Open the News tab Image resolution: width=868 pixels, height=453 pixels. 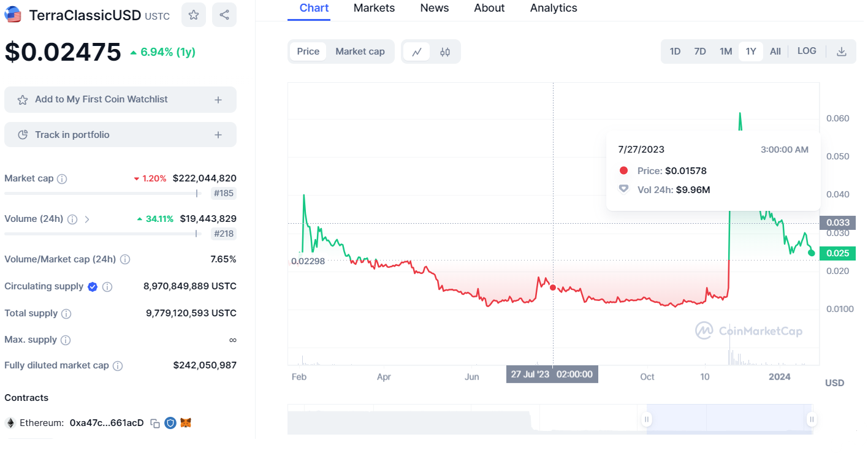click(435, 8)
